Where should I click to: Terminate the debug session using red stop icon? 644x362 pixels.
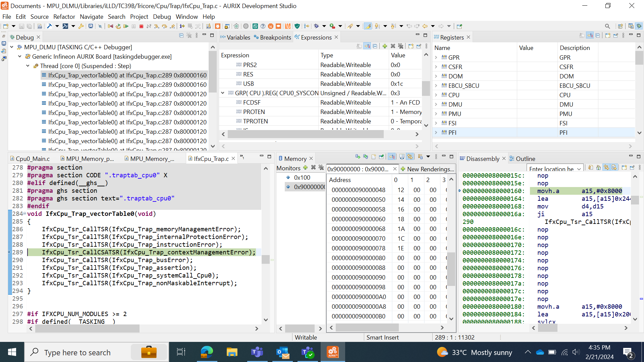point(141,26)
